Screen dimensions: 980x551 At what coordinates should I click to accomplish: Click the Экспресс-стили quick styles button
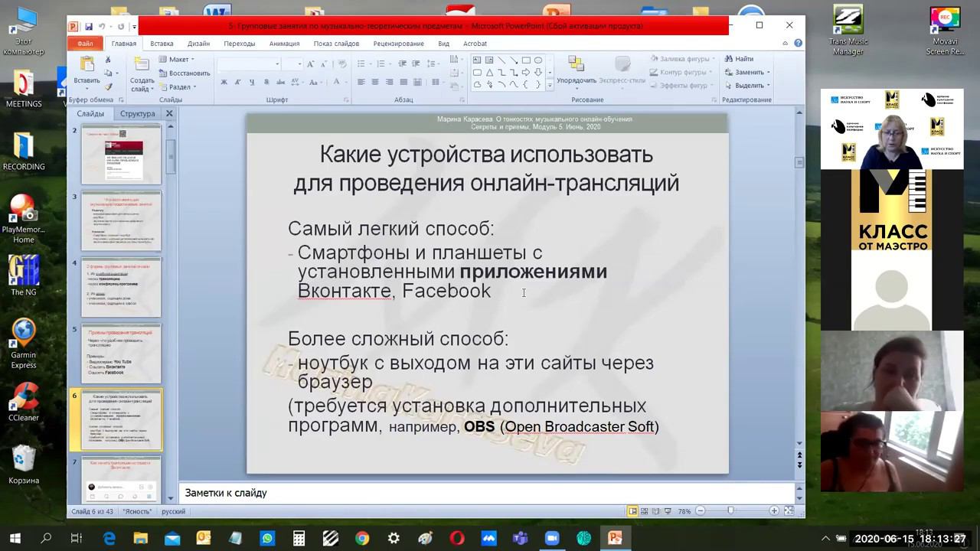622,69
